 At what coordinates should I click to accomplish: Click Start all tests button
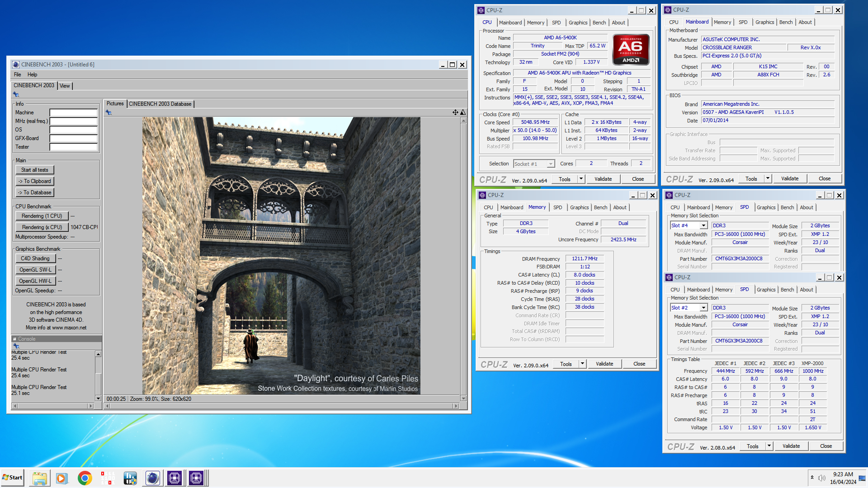[35, 170]
